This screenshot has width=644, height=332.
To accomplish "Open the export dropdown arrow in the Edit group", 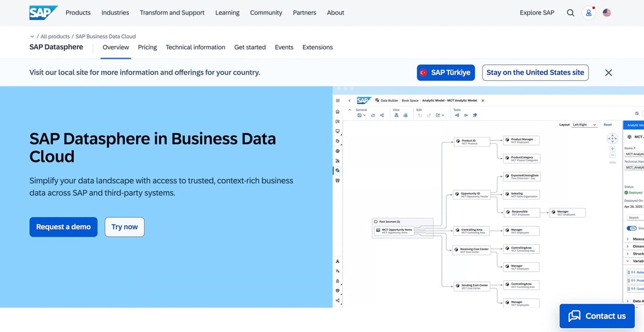I will 443,115.
